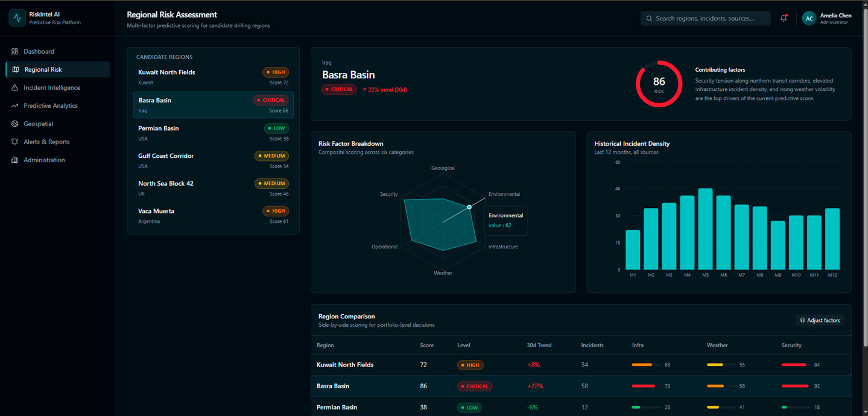Click the Alerts & Reports bell icon in sidebar
The width and height of the screenshot is (868, 416).
coord(15,142)
